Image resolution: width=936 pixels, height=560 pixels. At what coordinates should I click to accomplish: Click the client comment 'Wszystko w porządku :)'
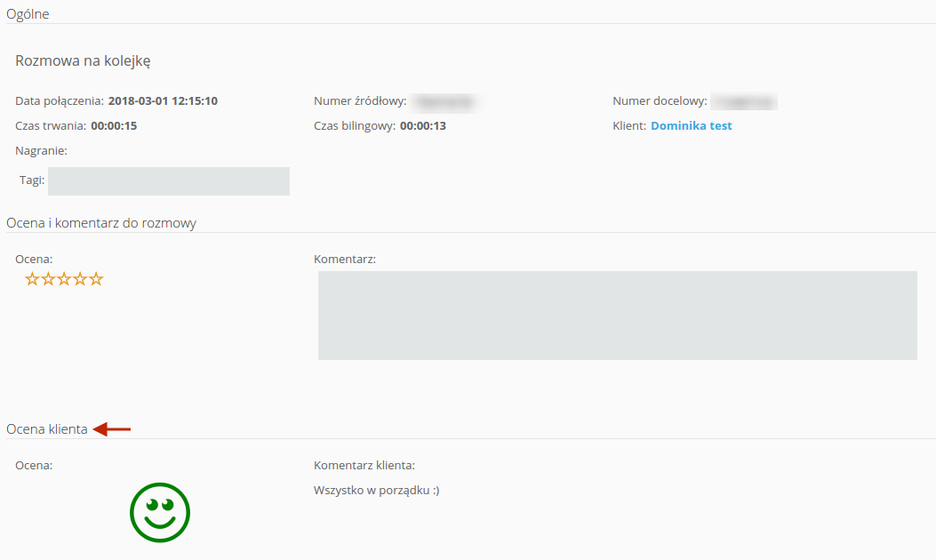(x=377, y=490)
